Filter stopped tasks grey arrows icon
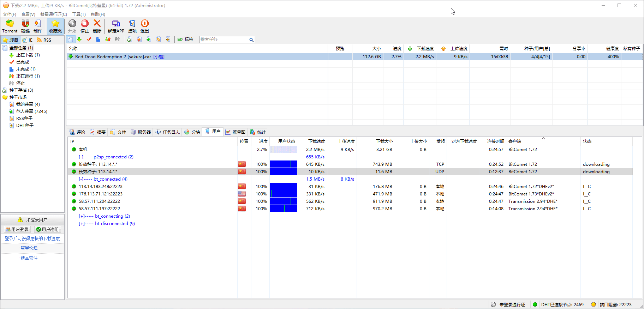Image resolution: width=644 pixels, height=309 pixels. click(x=118, y=40)
